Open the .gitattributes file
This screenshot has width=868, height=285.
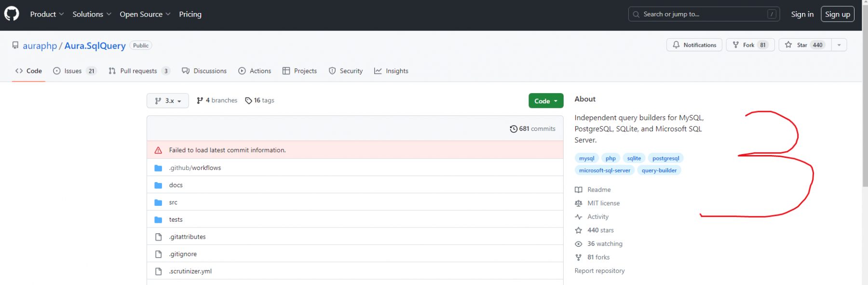click(x=187, y=237)
